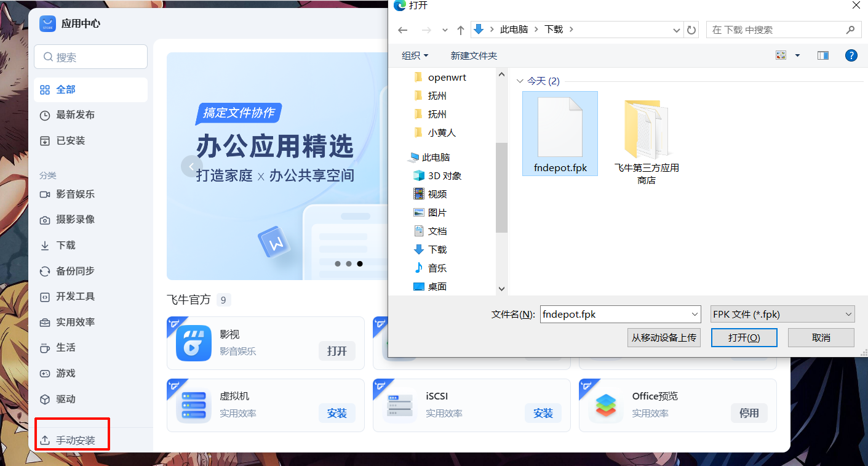The height and width of the screenshot is (466, 868).
Task: Select the 全部 grid icon in sidebar
Action: coord(45,90)
